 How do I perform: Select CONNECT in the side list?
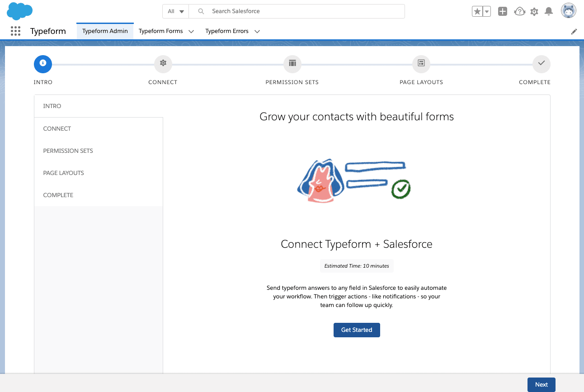click(99, 128)
